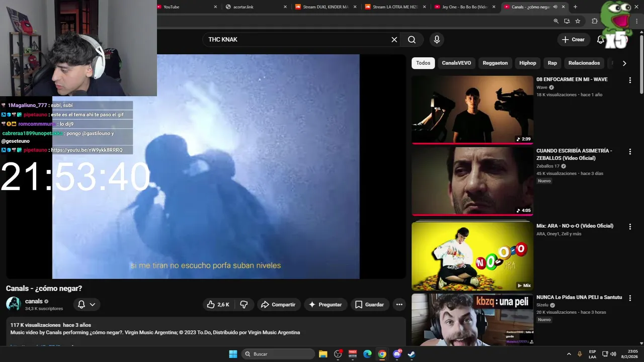The width and height of the screenshot is (644, 362).
Task: Select the Rap filter chip
Action: [552, 63]
